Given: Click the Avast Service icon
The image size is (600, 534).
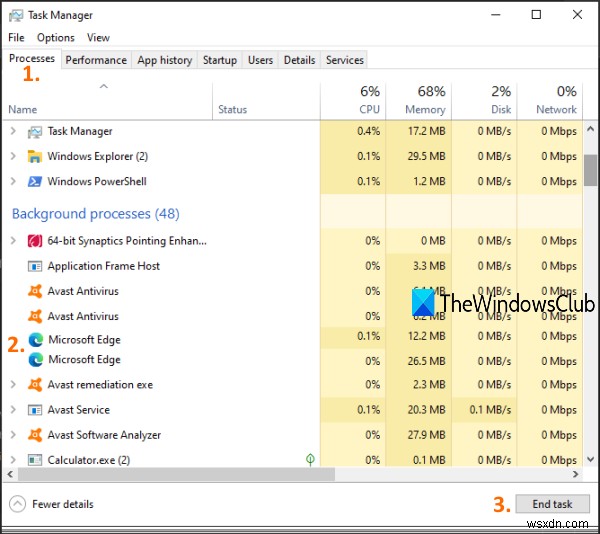Looking at the screenshot, I should pos(35,410).
